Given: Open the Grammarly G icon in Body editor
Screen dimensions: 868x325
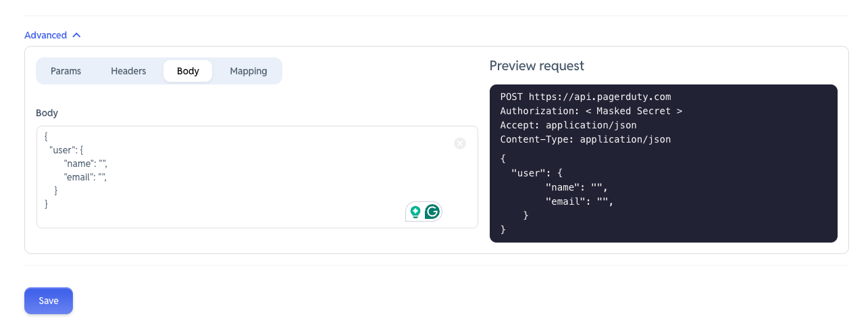Looking at the screenshot, I should 432,211.
